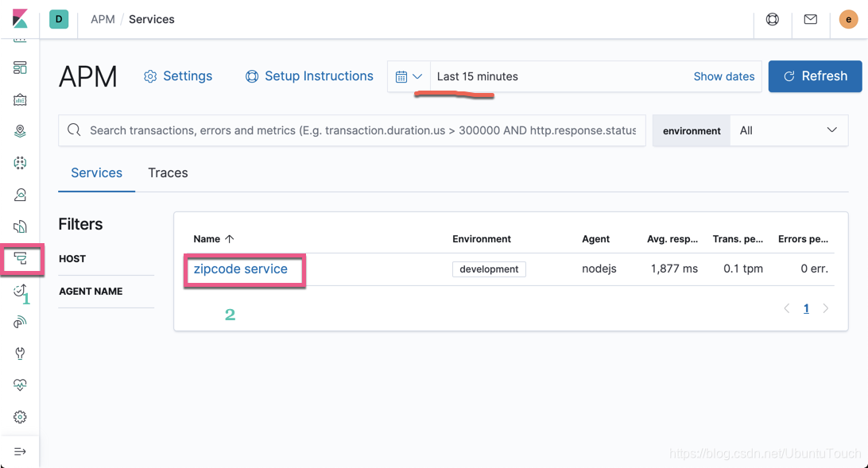Image resolution: width=868 pixels, height=468 pixels.
Task: Expand the side navigation menu
Action: pos(20,452)
